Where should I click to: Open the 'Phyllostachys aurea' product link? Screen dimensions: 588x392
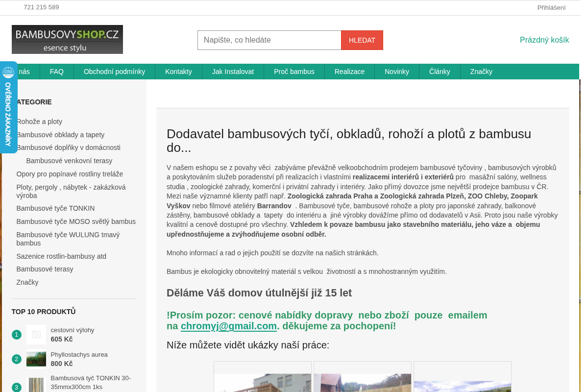(x=79, y=354)
